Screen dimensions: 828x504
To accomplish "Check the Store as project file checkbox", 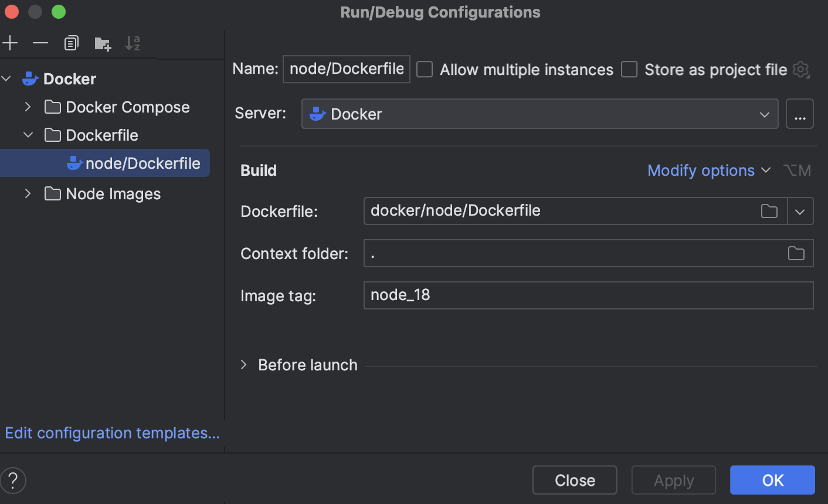I will point(629,70).
